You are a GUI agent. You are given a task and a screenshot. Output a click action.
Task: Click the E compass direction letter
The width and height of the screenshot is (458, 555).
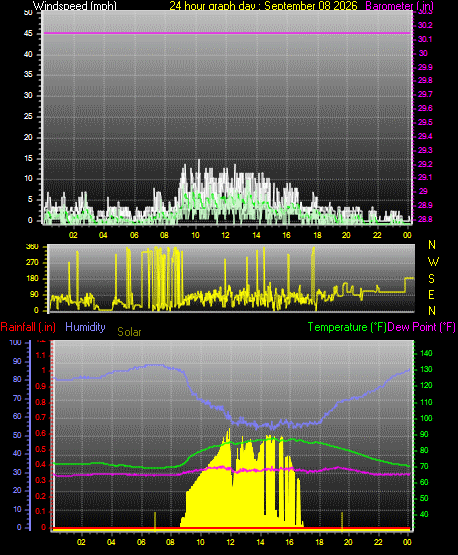coord(431,294)
